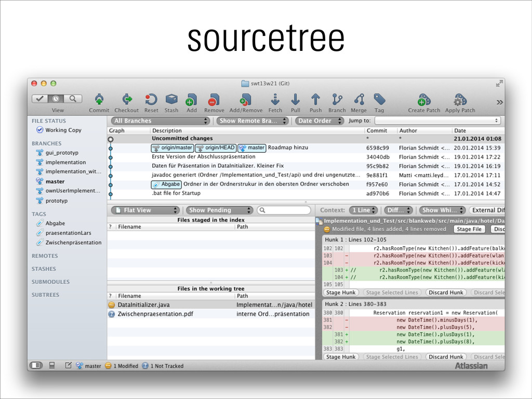Open the Jump to combo box
The image size is (532, 399).
[x=437, y=121]
